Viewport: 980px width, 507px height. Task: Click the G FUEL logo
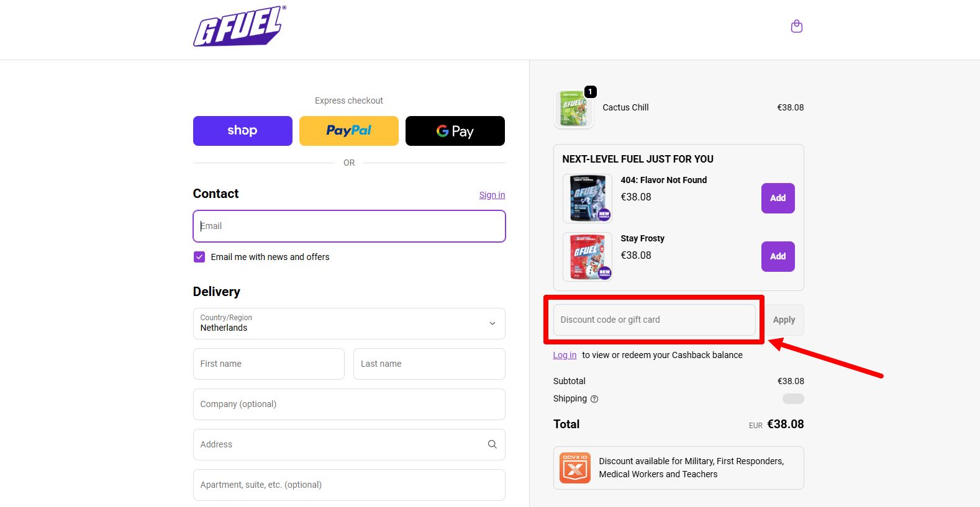(240, 26)
